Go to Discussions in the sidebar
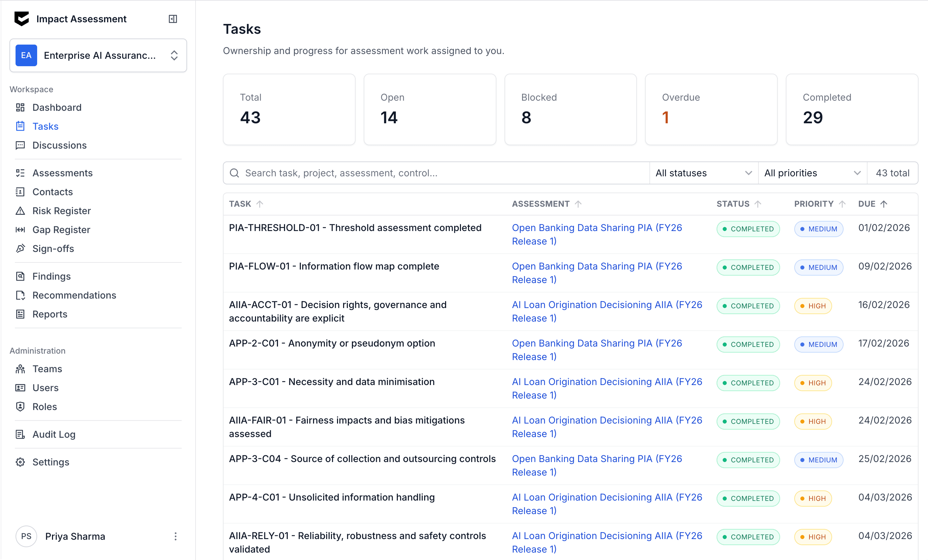 (59, 145)
